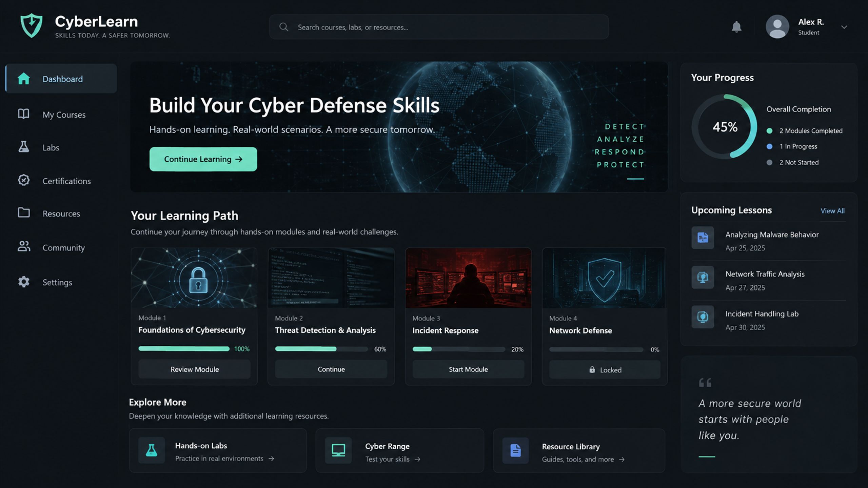Click the Continue Learning button

[x=203, y=159]
